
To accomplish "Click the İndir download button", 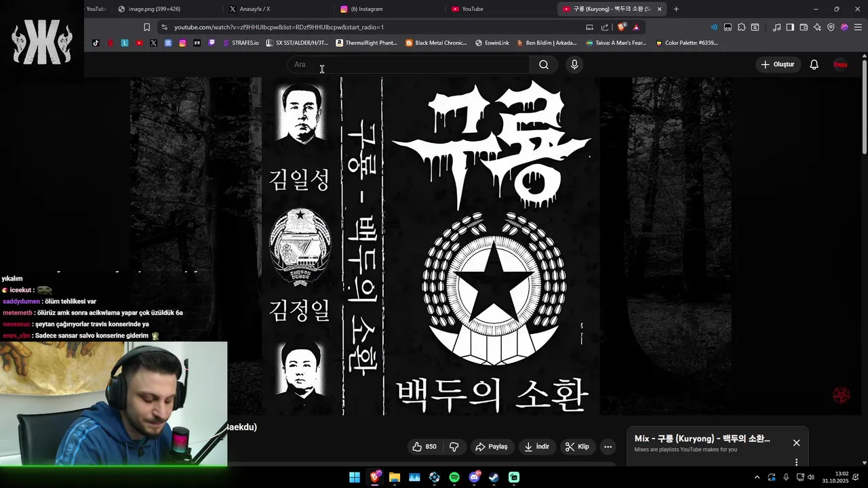I will (x=536, y=447).
